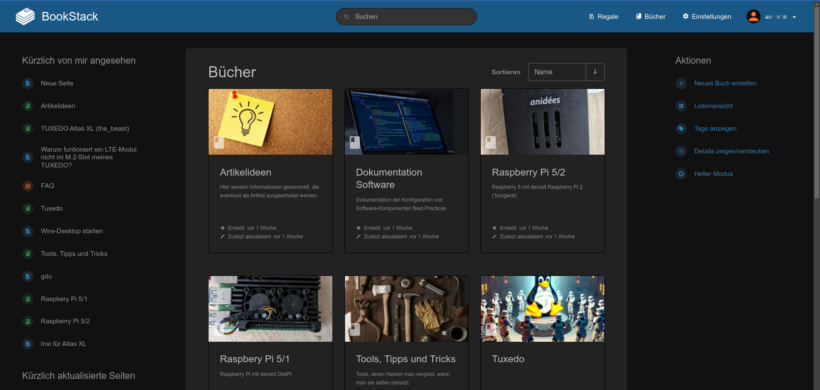Open Inxi für Atlas XL entry

[x=63, y=343]
